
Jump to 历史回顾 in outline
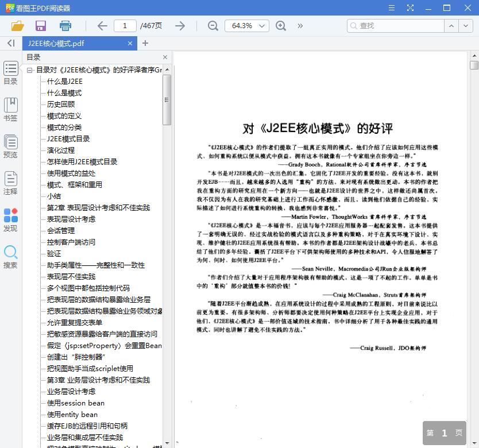(61, 104)
